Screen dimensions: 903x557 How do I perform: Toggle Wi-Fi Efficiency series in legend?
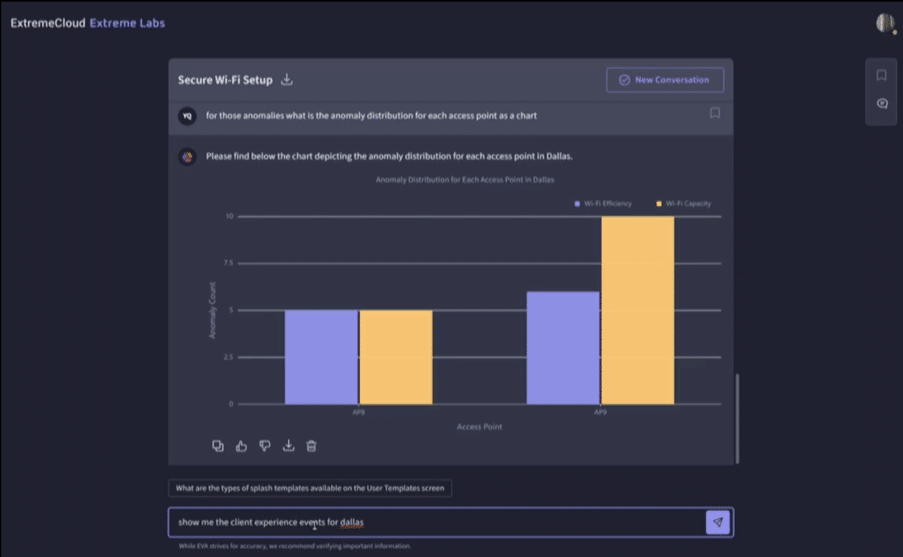603,203
